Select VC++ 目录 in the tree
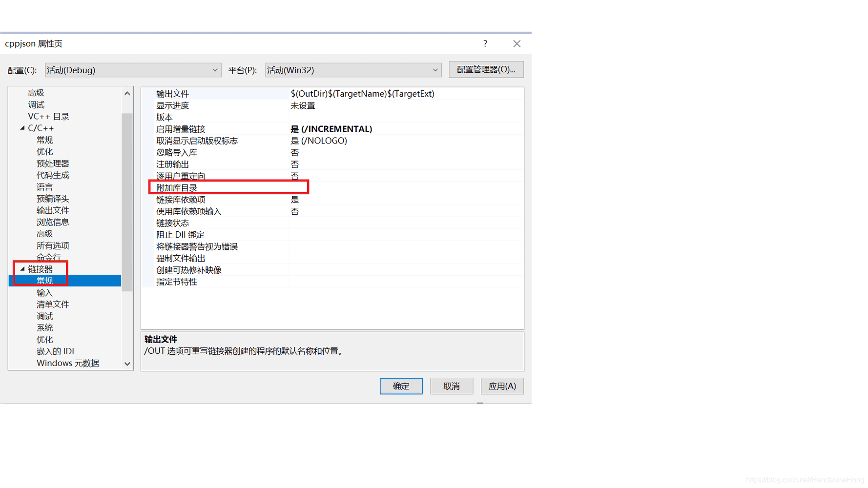This screenshot has width=868, height=488. click(x=48, y=116)
